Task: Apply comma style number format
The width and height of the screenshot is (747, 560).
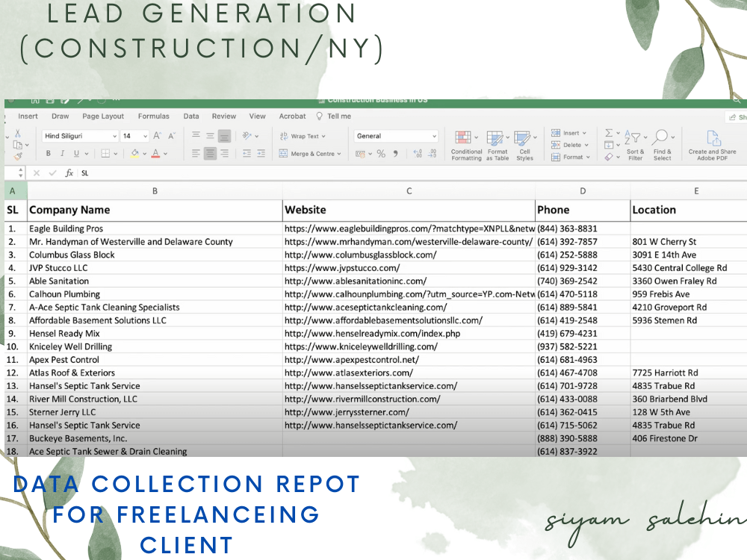Action: (x=395, y=154)
